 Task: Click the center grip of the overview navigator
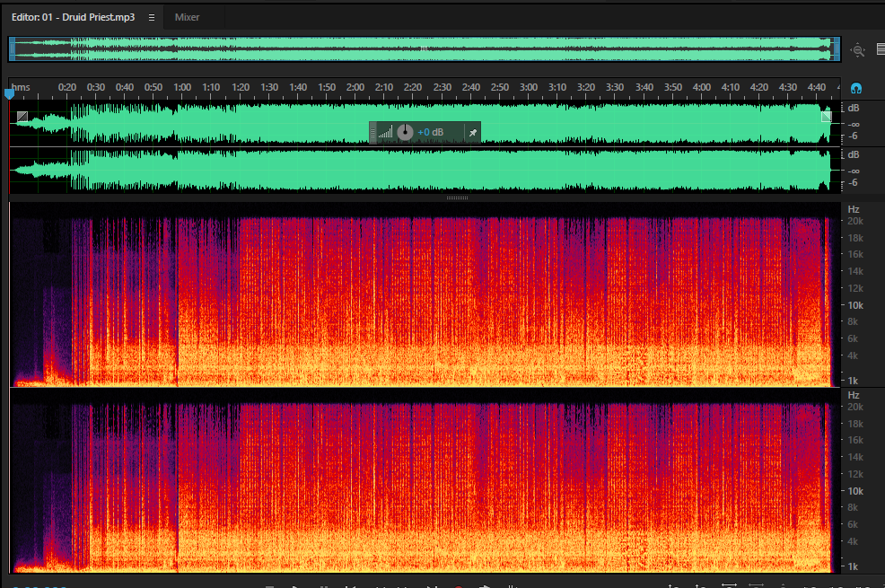tap(424, 48)
